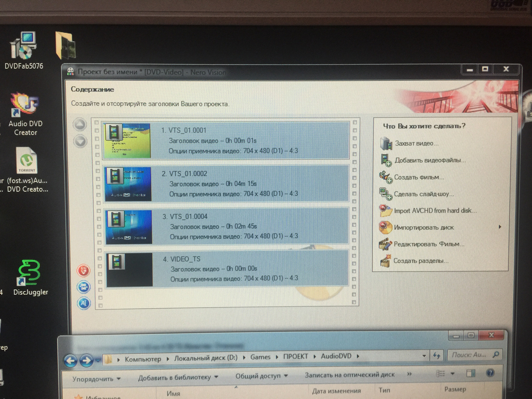Click AudioDVD in the breadcrumb path
This screenshot has height=399, width=532.
336,356
